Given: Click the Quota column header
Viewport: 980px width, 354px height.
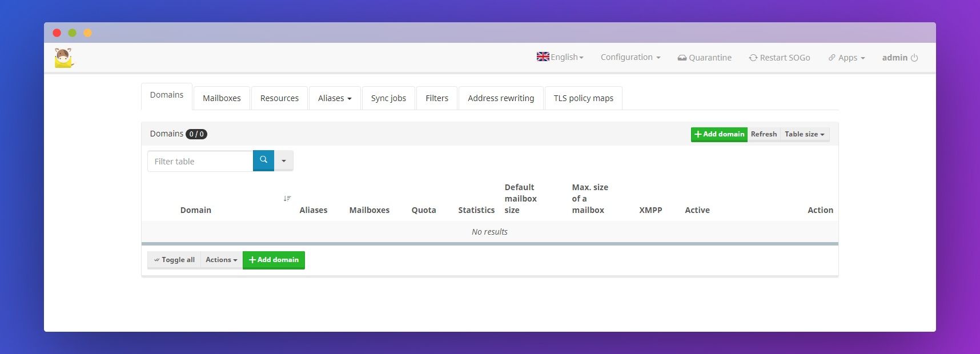Looking at the screenshot, I should 424,210.
